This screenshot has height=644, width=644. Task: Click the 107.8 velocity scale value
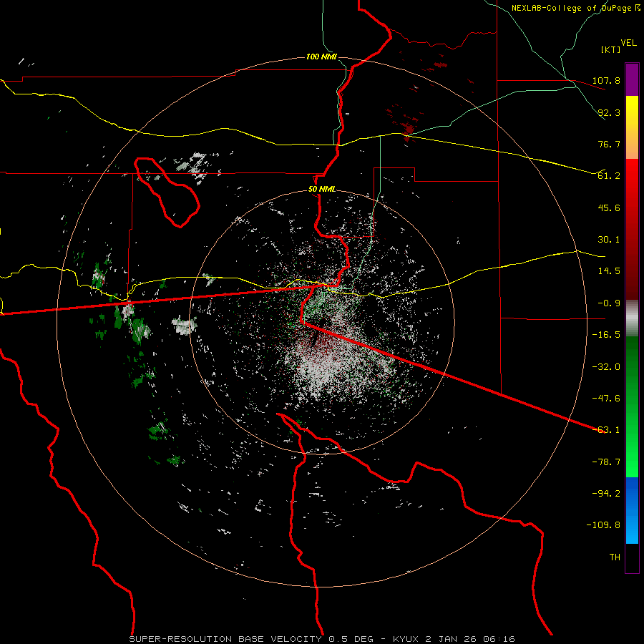click(x=606, y=80)
